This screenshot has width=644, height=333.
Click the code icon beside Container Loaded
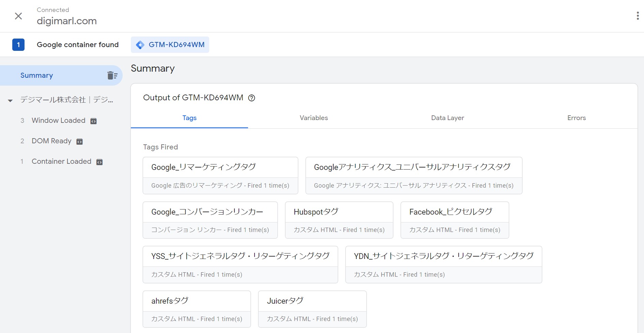[x=99, y=162]
